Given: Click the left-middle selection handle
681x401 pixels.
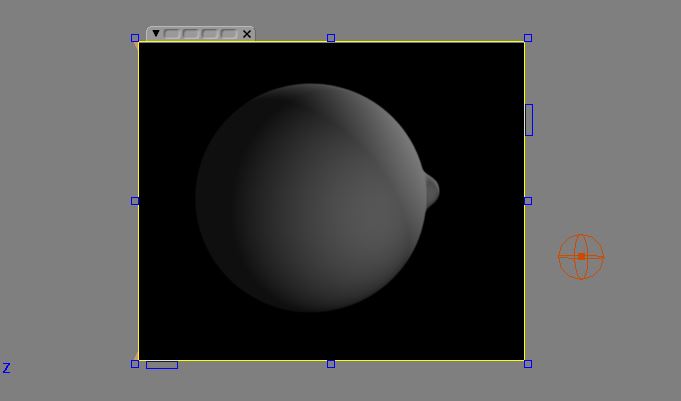Looking at the screenshot, I should tap(135, 201).
